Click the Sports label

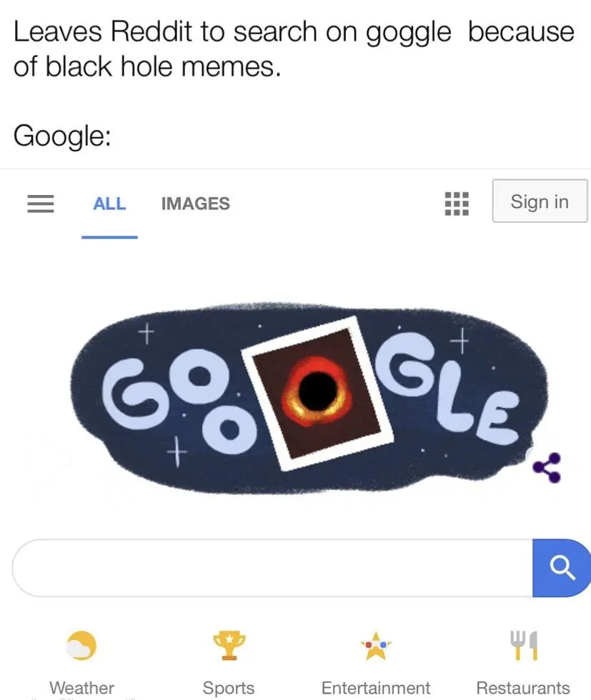229,687
